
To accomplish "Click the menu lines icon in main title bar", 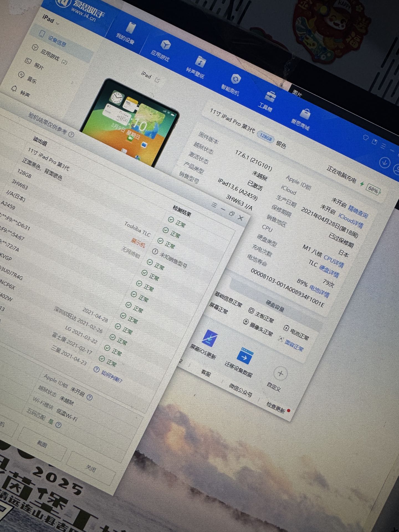I will point(383,146).
